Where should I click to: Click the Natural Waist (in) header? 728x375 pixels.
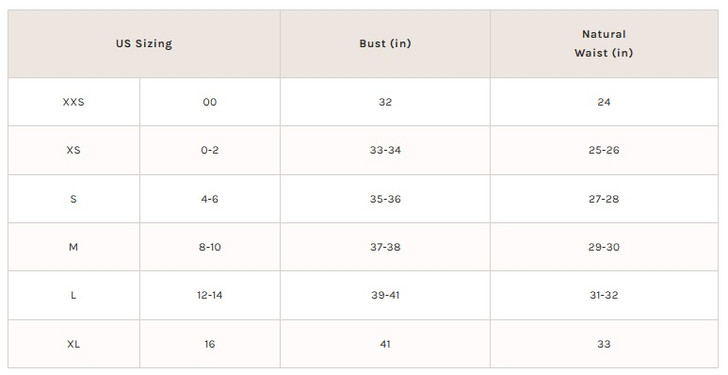(604, 44)
